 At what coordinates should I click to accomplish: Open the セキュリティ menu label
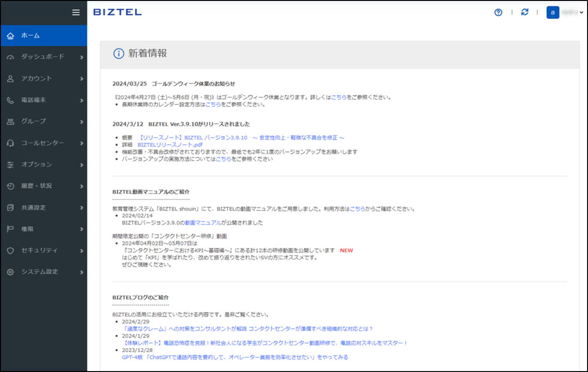pyautogui.click(x=39, y=250)
